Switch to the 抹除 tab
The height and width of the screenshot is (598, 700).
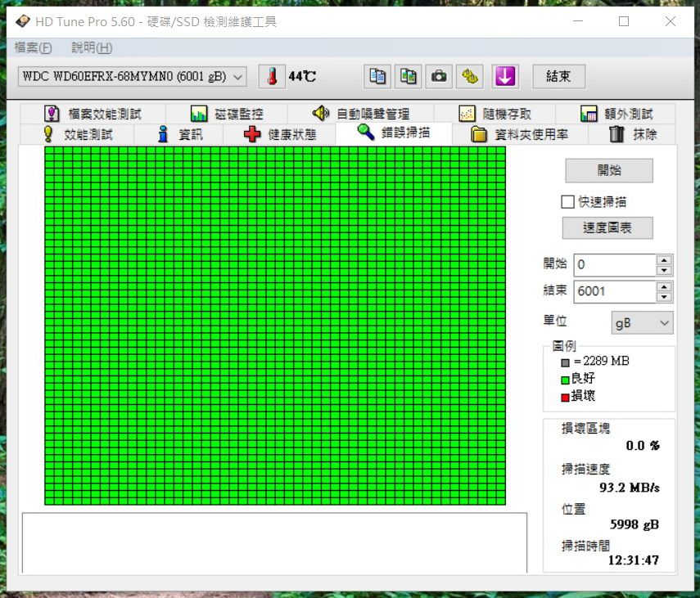632,134
